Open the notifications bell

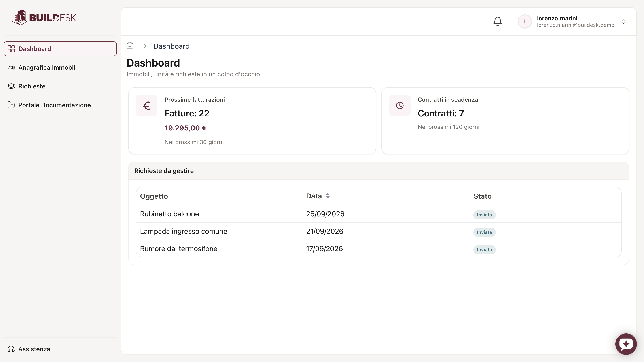pyautogui.click(x=498, y=21)
